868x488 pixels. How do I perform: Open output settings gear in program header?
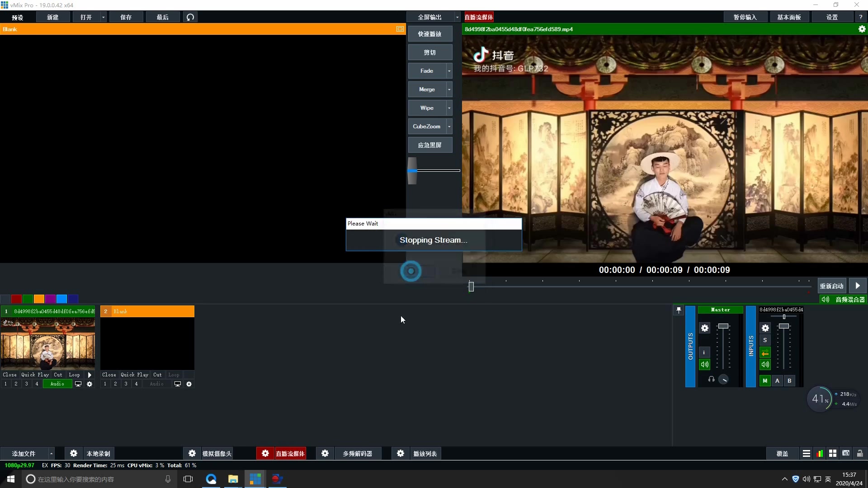coord(862,29)
